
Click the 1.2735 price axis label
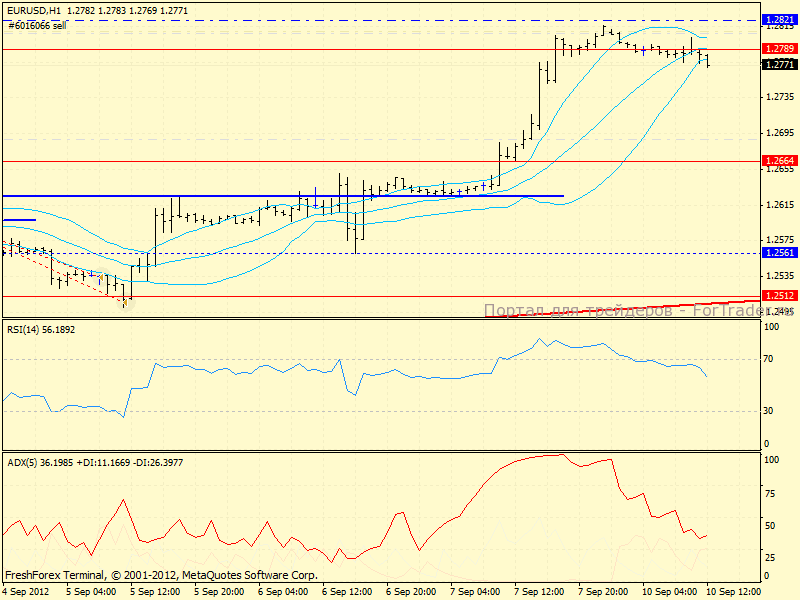coord(779,97)
